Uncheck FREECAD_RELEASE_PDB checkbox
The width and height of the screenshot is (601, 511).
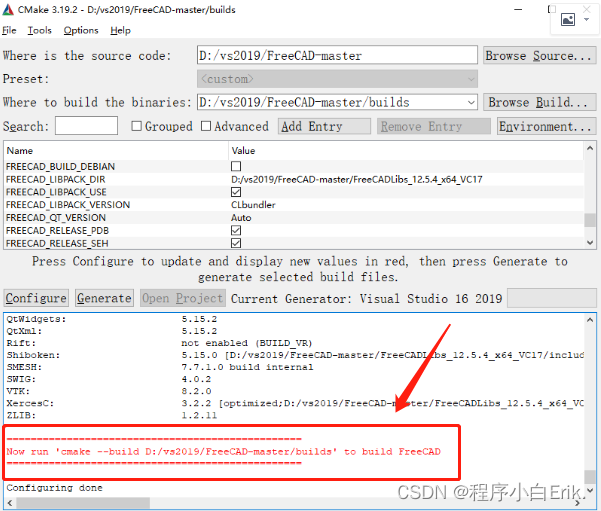(236, 230)
